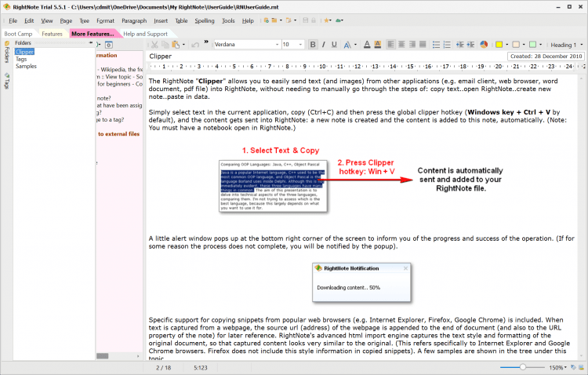Click the Paste clipboard icon
The width and height of the screenshot is (588, 375).
[176, 45]
